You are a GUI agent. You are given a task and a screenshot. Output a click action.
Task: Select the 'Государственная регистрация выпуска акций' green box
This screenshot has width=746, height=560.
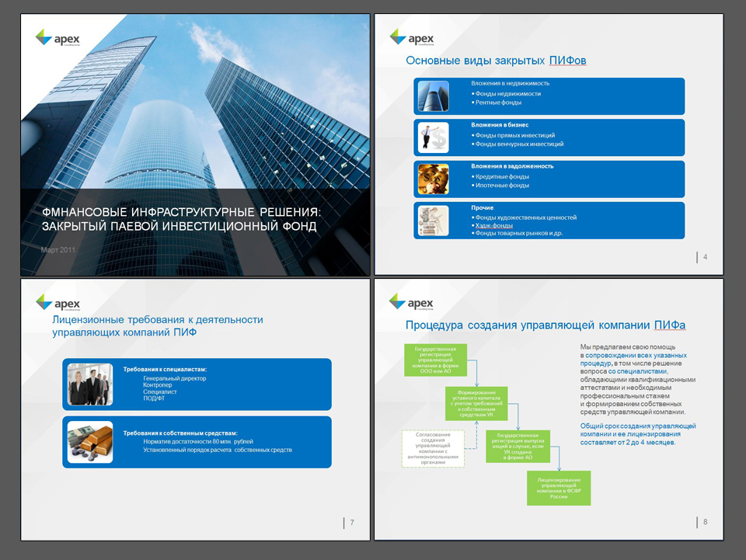coord(518,447)
